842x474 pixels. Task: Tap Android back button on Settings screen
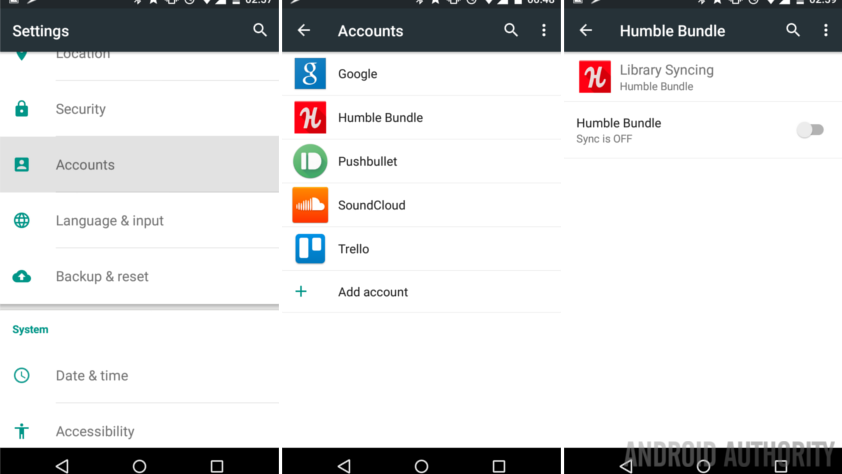pos(62,465)
